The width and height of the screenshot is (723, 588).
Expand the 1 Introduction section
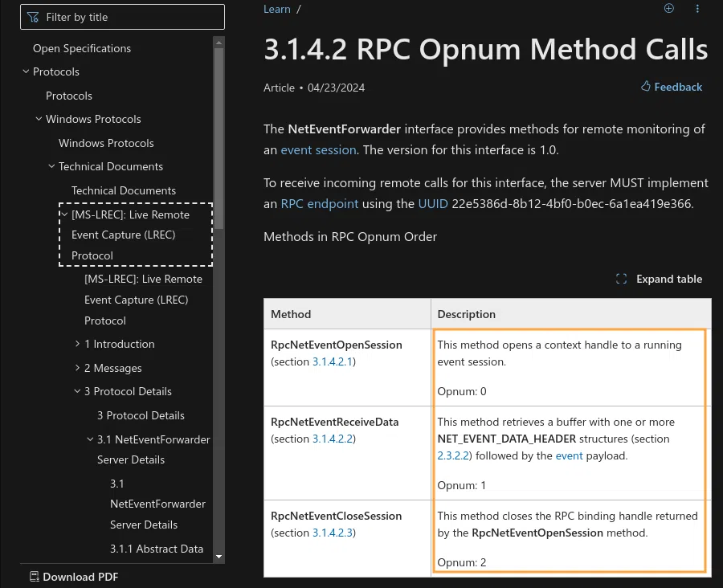pyautogui.click(x=77, y=344)
